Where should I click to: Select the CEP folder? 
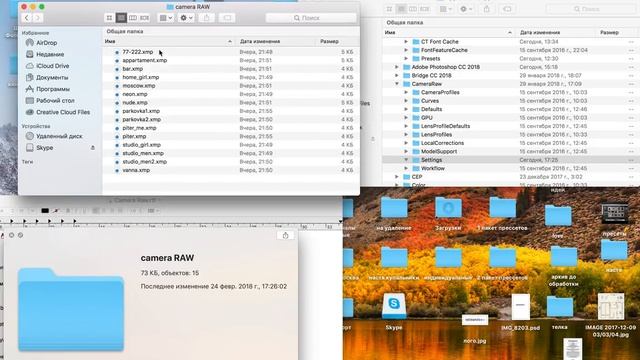[x=417, y=177]
